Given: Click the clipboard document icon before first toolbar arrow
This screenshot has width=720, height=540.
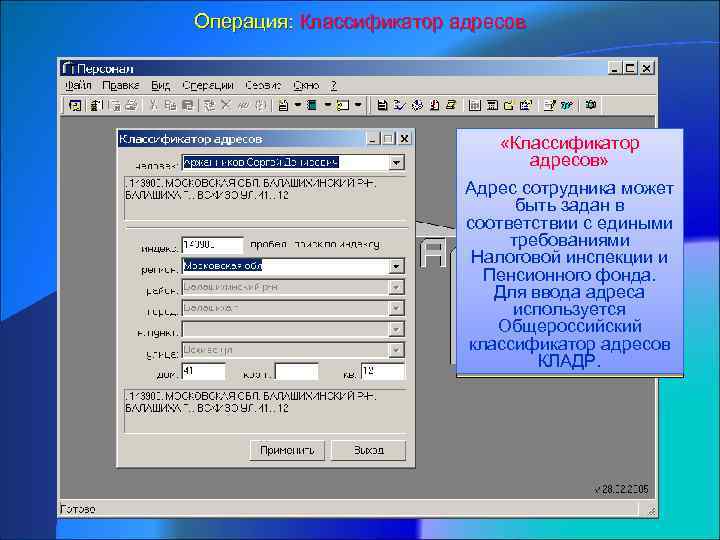Looking at the screenshot, I should (283, 105).
